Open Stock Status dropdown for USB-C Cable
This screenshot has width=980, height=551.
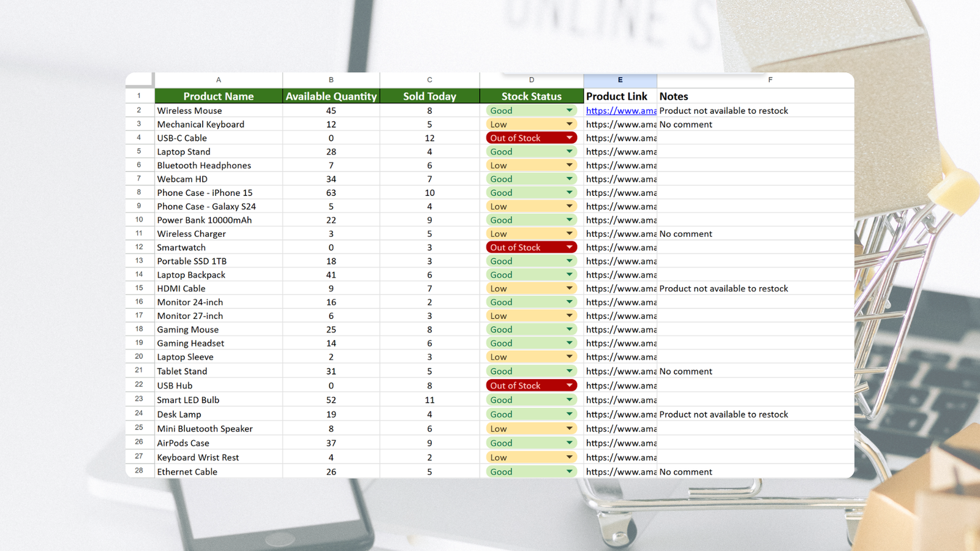(x=569, y=138)
